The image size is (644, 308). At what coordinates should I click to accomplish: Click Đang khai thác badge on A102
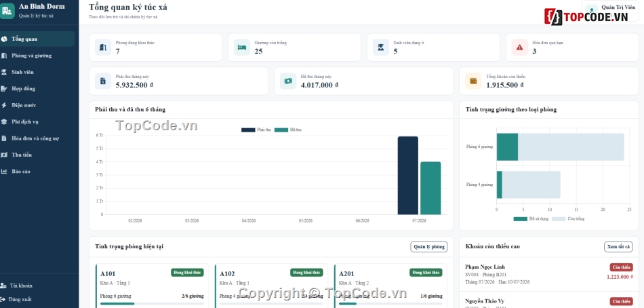click(x=306, y=273)
